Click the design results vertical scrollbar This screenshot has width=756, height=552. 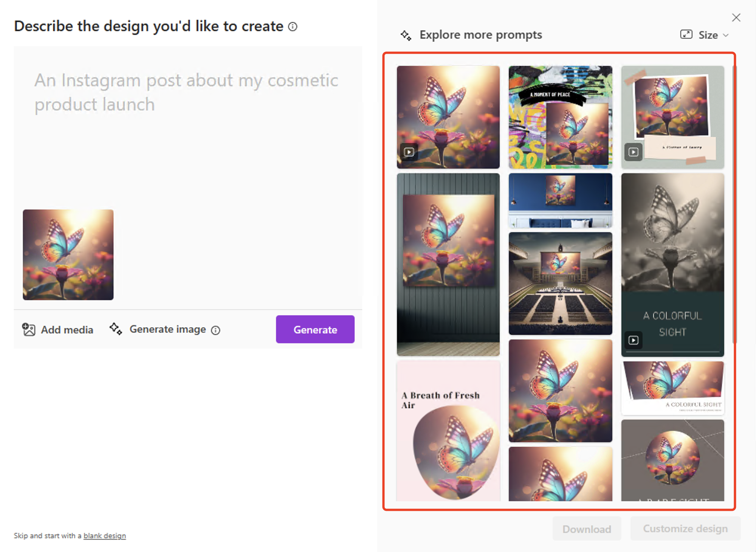point(734,204)
